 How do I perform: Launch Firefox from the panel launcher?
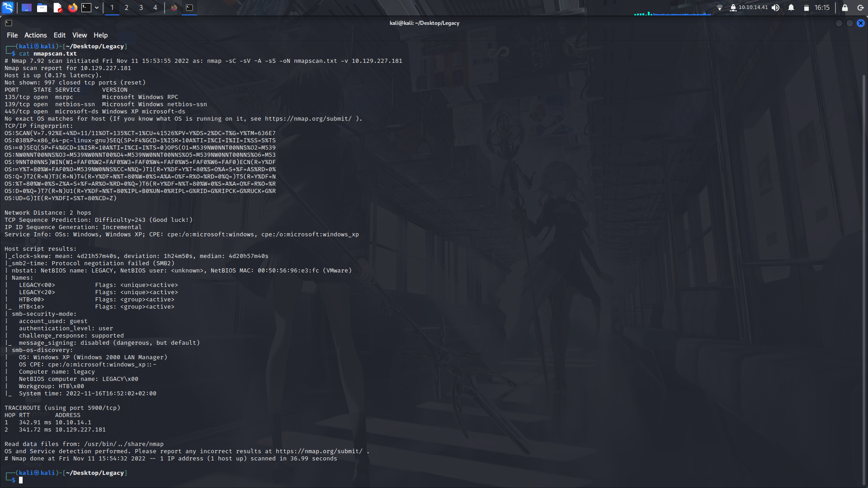click(x=72, y=8)
